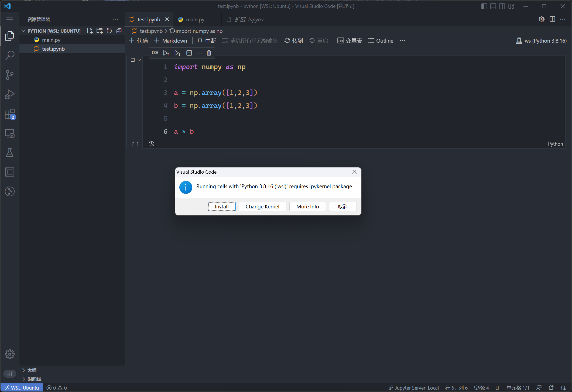Image resolution: width=572 pixels, height=392 pixels.
Task: Switch to the 扩展 Jupyter tab
Action: [249, 19]
